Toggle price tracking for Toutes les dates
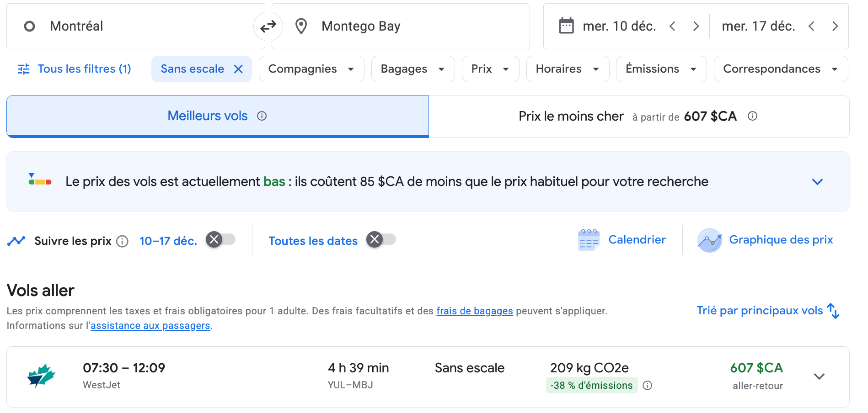This screenshot has width=868, height=413. click(381, 239)
